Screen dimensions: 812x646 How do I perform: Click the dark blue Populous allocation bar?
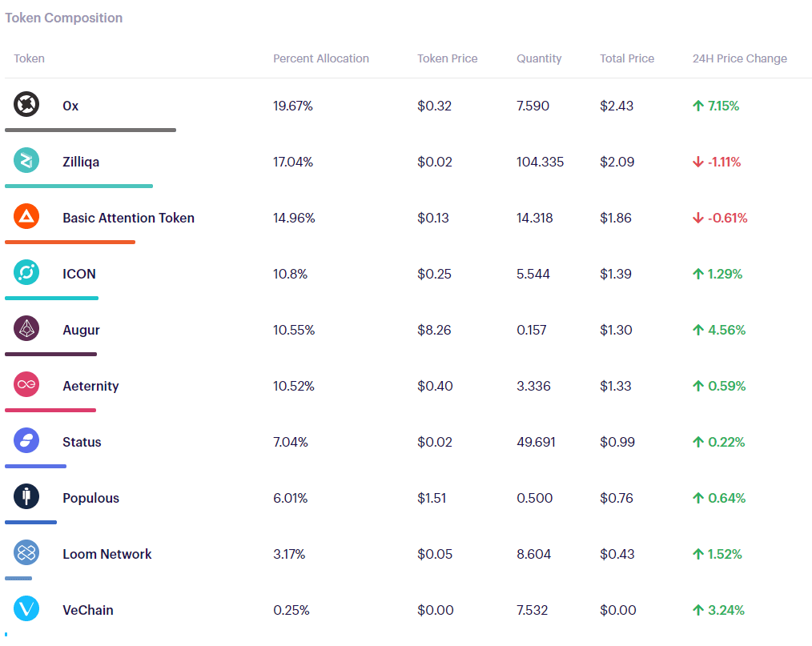[30, 522]
